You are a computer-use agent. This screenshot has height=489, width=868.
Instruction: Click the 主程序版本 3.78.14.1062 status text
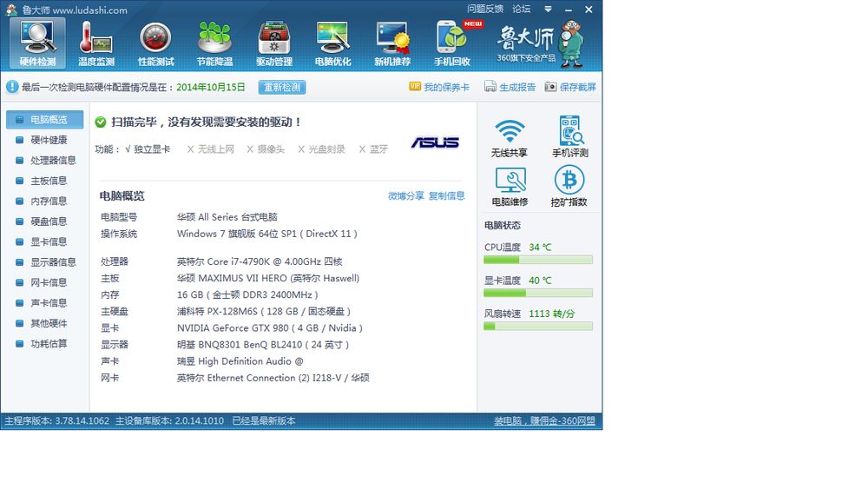[57, 421]
